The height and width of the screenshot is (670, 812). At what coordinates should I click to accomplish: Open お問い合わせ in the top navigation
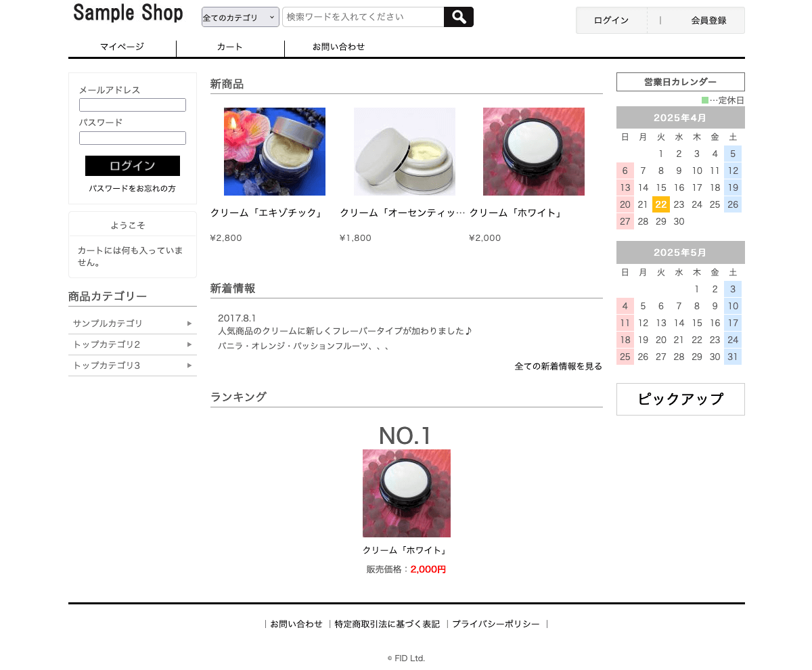pos(338,47)
